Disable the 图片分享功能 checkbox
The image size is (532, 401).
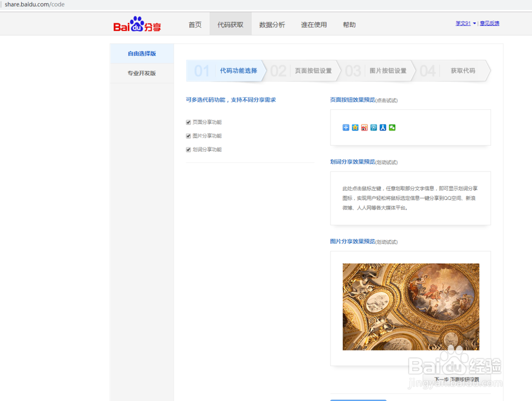click(x=188, y=135)
